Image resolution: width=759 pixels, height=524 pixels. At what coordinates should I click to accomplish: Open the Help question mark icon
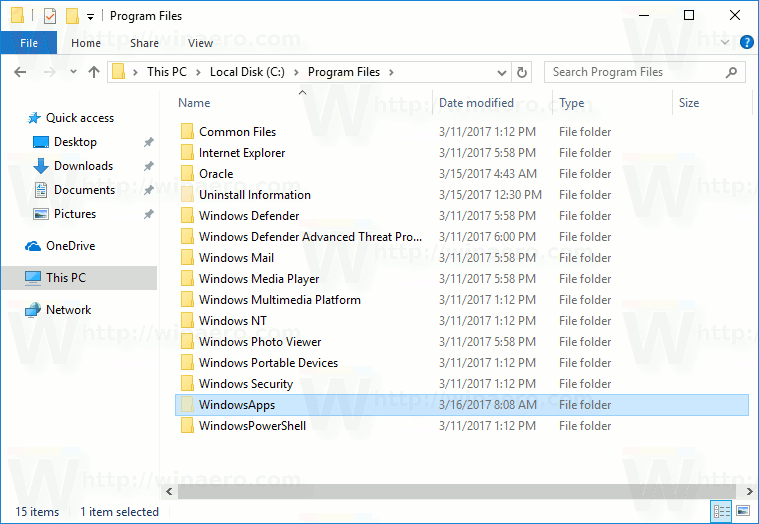pyautogui.click(x=746, y=43)
